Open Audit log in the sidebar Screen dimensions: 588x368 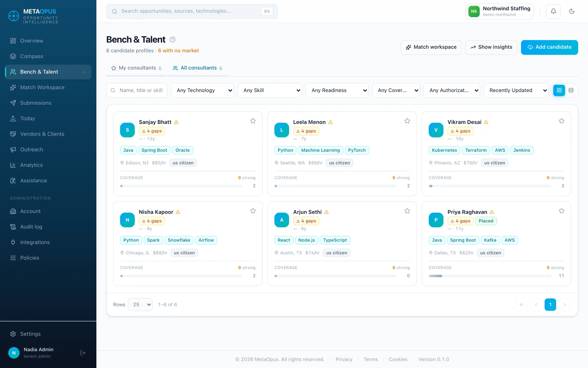(x=48, y=227)
